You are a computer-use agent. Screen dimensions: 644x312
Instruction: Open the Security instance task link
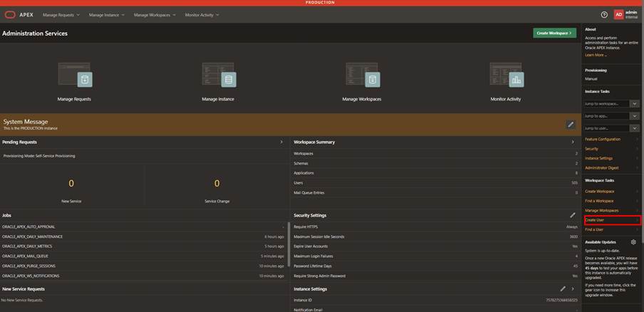click(x=591, y=149)
